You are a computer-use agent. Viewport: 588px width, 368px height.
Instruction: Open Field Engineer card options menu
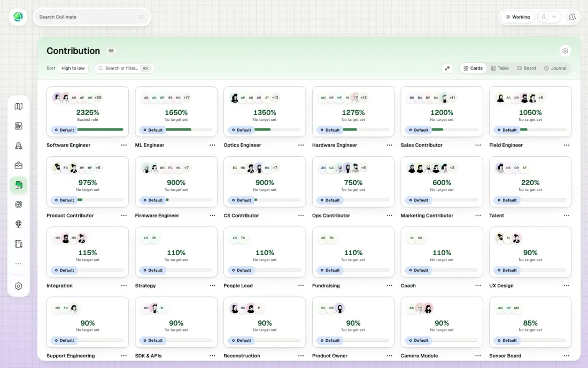click(x=566, y=145)
